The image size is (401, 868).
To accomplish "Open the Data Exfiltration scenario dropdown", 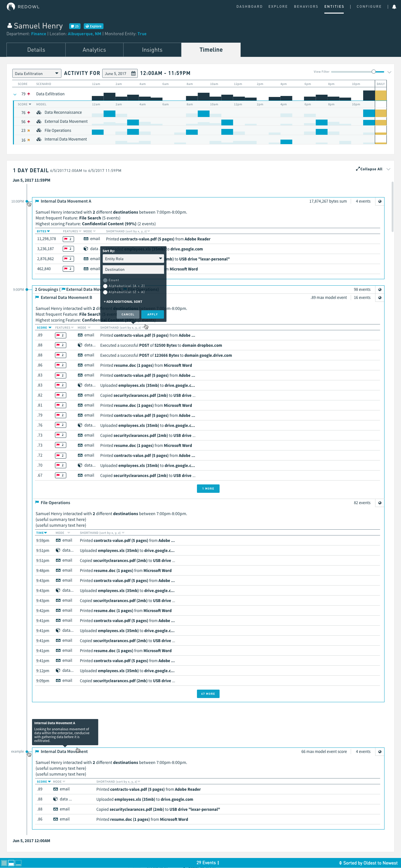I will click(x=37, y=73).
